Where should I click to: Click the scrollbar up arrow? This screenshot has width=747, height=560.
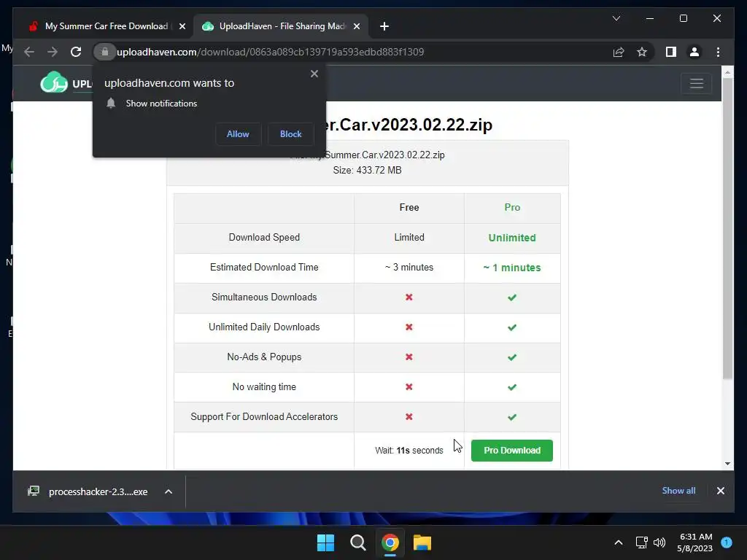pyautogui.click(x=727, y=72)
